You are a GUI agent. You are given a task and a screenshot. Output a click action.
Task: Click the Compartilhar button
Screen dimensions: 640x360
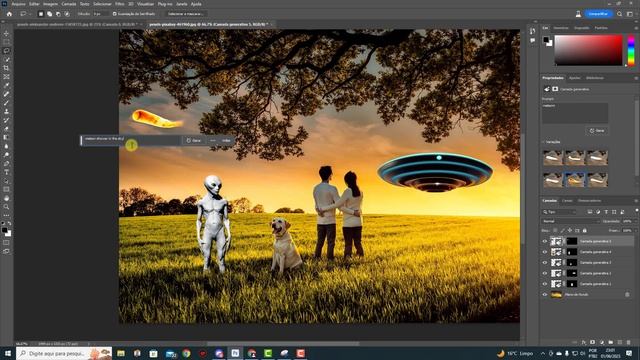pos(598,14)
